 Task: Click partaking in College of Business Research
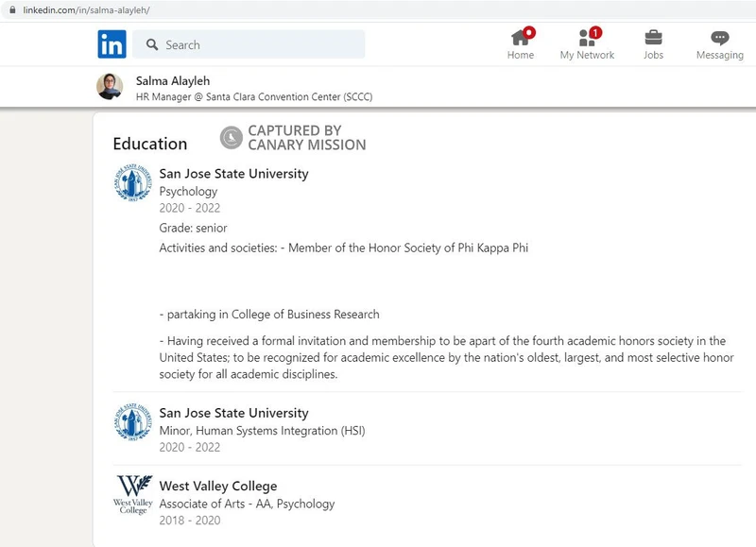[x=269, y=315]
